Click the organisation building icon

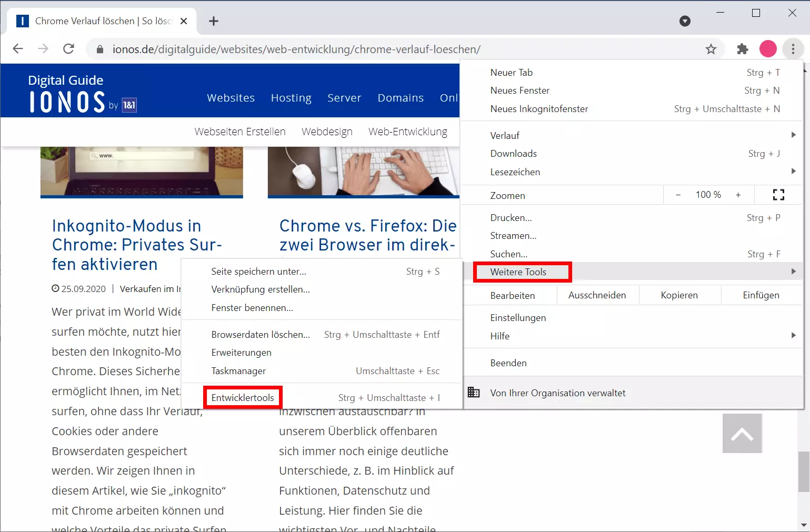(474, 393)
